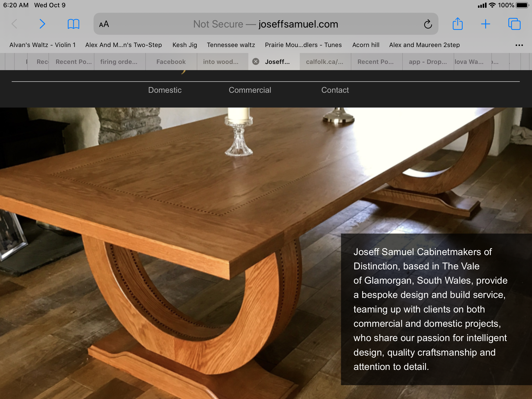Open the Acorn hill bookmark
Viewport: 532px width, 399px height.
click(x=366, y=45)
